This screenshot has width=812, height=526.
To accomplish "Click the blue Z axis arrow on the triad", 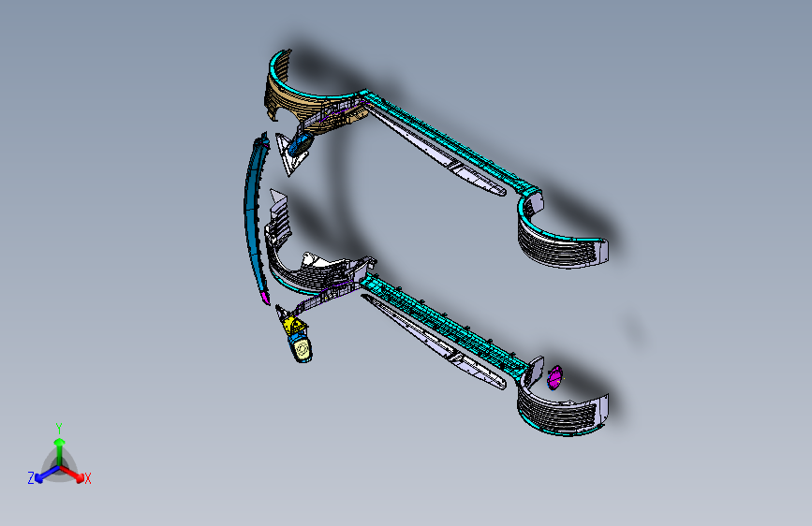I will 47,475.
